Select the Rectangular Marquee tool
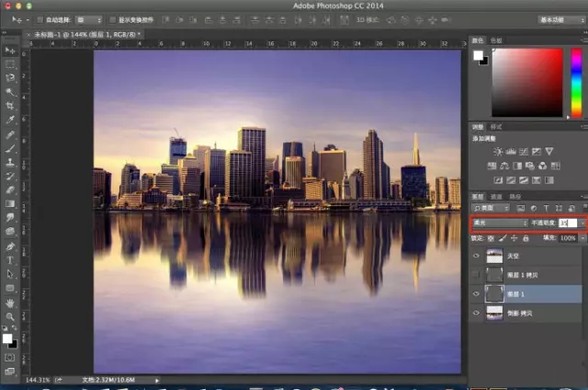 (x=10, y=64)
